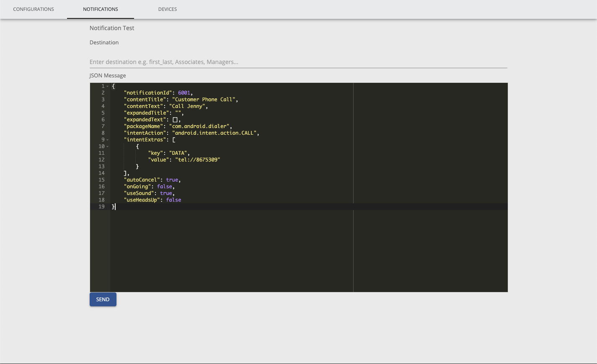Collapse the JSON root at line 1

pyautogui.click(x=108, y=86)
